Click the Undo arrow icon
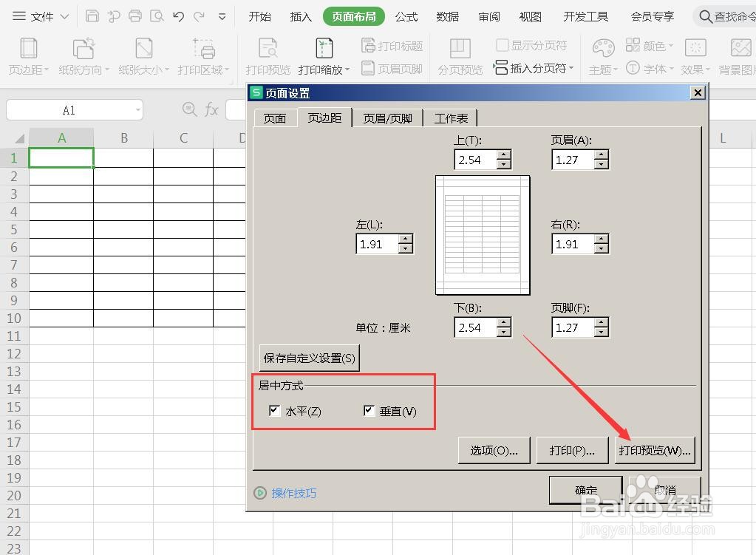 [x=178, y=16]
